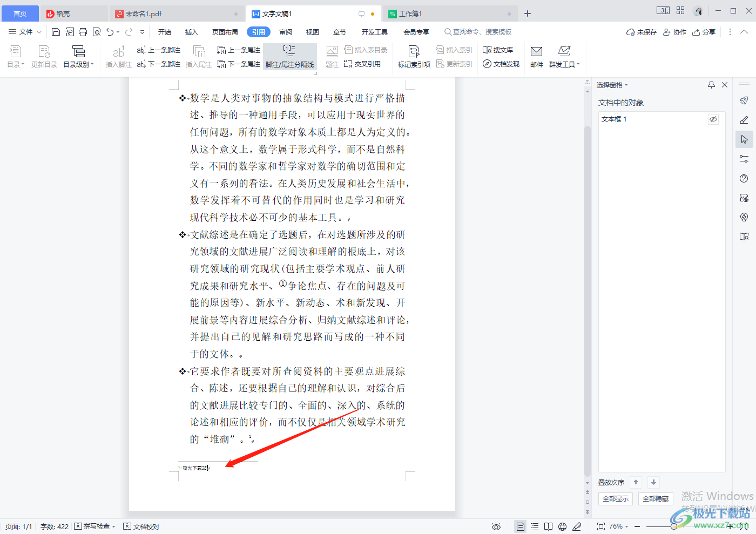Open the 选择窗格 dropdown in side panel
The height and width of the screenshot is (534, 756).
pos(611,85)
